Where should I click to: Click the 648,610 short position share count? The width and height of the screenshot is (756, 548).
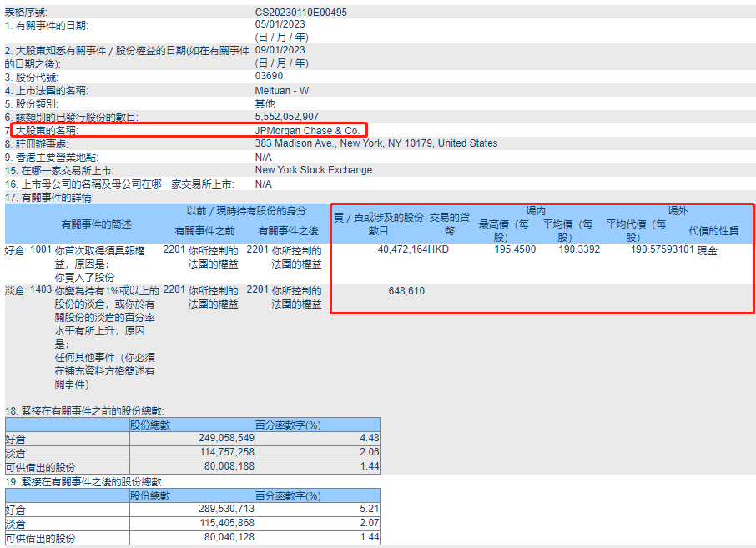(406, 290)
